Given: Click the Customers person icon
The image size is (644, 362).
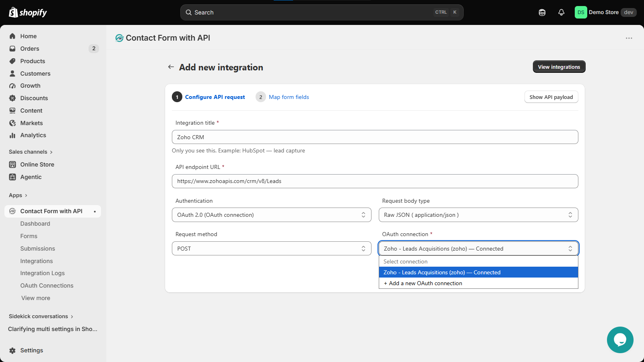Looking at the screenshot, I should (x=12, y=74).
